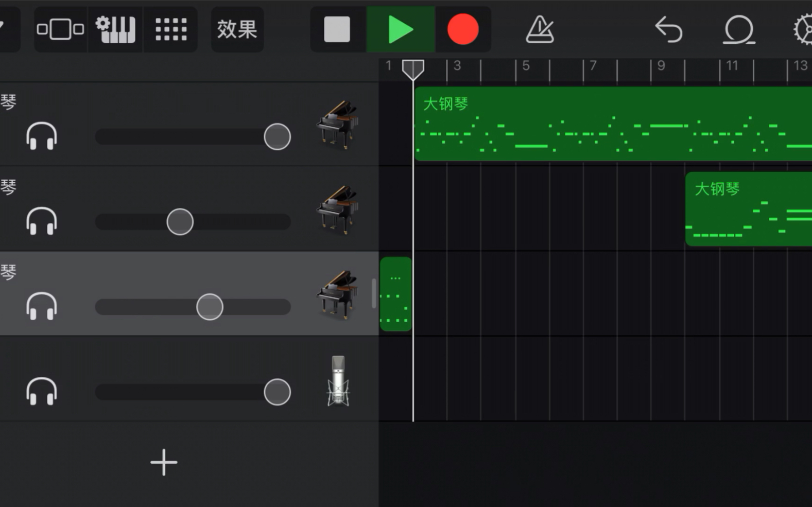812x507 pixels.
Task: Open the loop browser
Action: (x=738, y=29)
